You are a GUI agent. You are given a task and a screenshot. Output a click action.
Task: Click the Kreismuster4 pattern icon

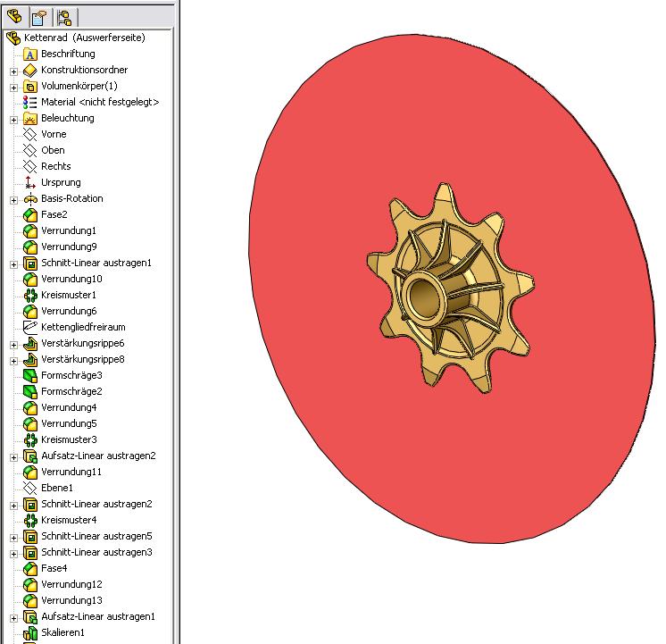tap(29, 521)
